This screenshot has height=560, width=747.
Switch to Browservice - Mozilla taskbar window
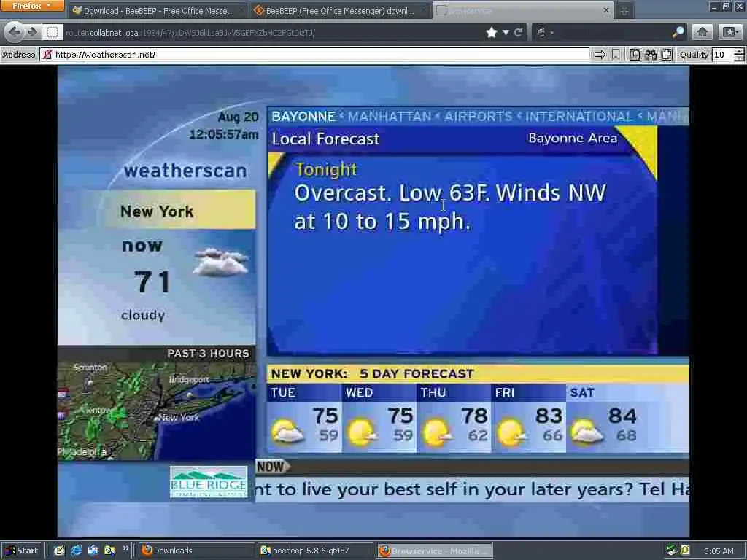[435, 551]
